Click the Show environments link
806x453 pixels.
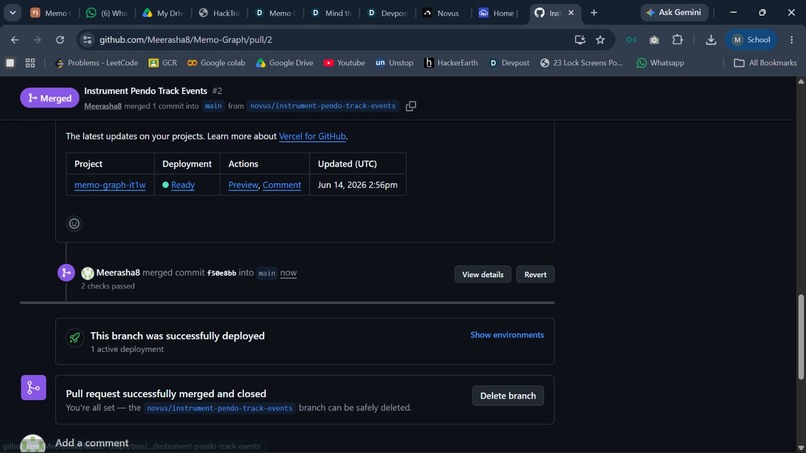click(x=507, y=335)
